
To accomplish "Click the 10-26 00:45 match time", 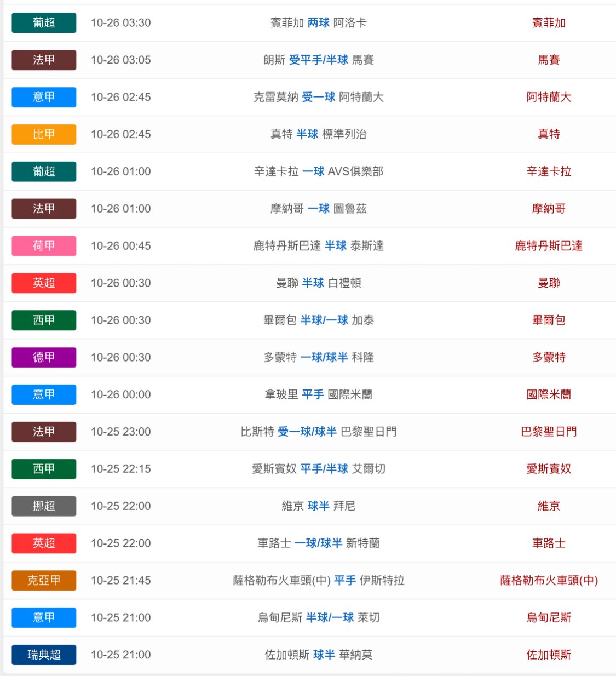I will 120,246.
